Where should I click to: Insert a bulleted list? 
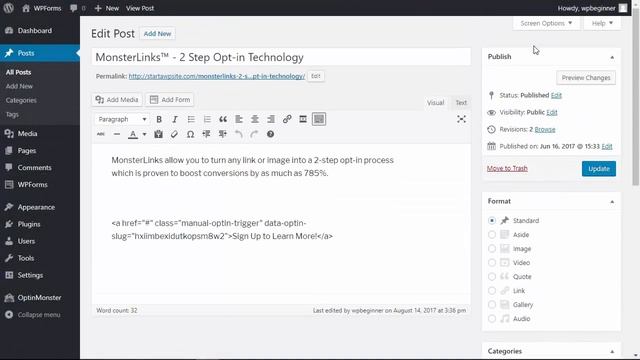191,119
